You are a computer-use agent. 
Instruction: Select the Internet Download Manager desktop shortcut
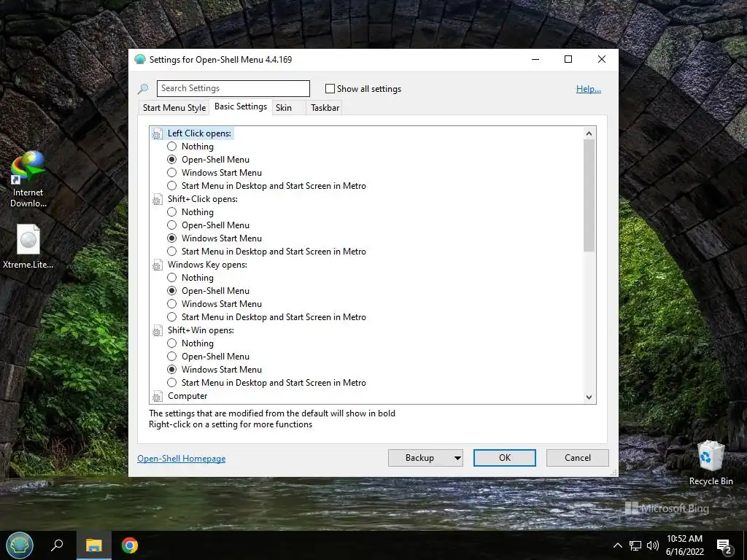[28, 179]
